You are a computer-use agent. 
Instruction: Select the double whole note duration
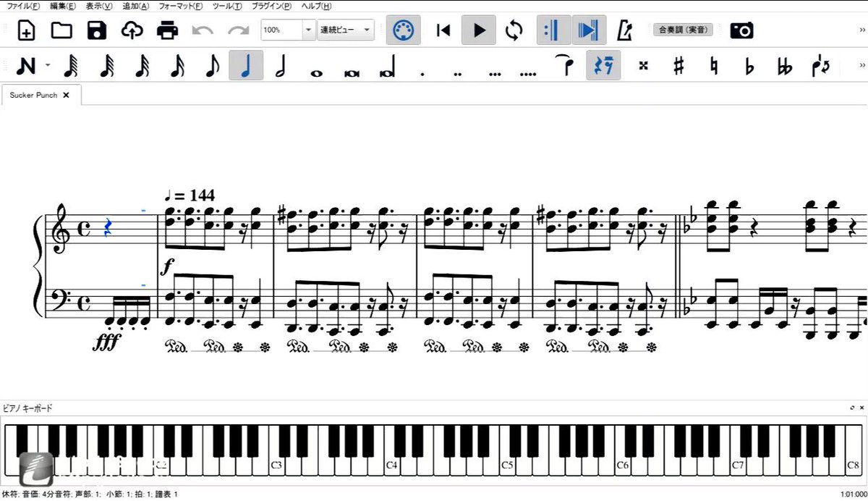352,72
